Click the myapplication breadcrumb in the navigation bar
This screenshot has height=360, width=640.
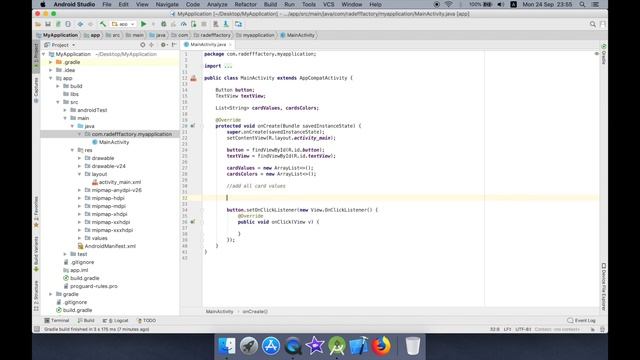[x=256, y=36]
